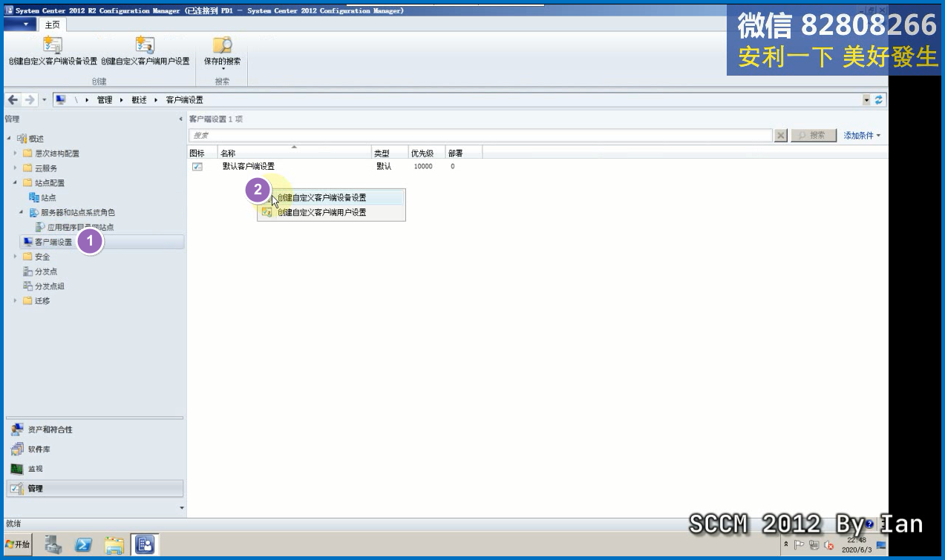945x560 pixels.
Task: Click the 概述 breadcrumb in address bar
Action: click(140, 100)
